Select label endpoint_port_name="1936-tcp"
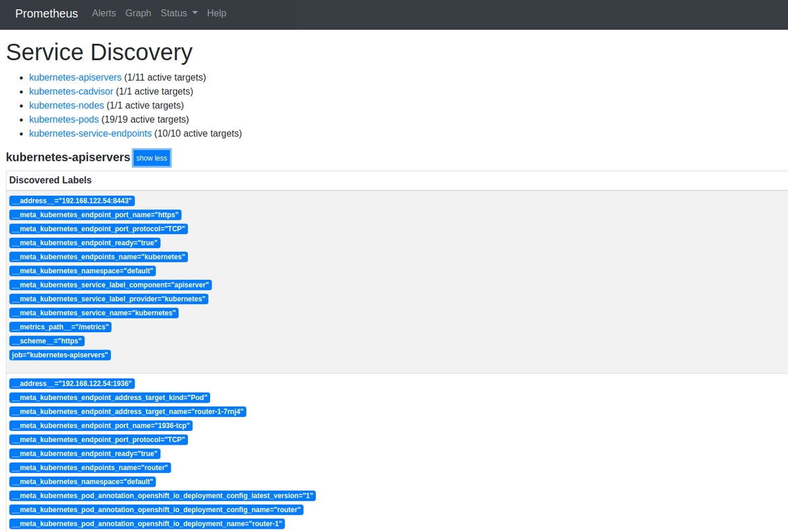 [x=101, y=426]
